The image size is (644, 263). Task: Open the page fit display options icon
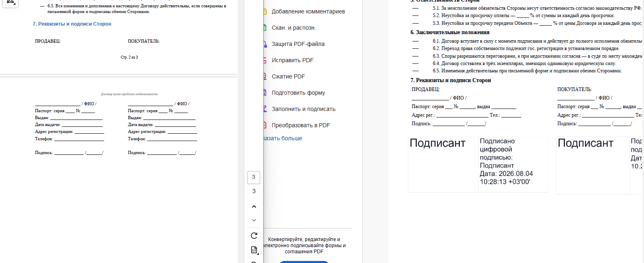pos(254,250)
